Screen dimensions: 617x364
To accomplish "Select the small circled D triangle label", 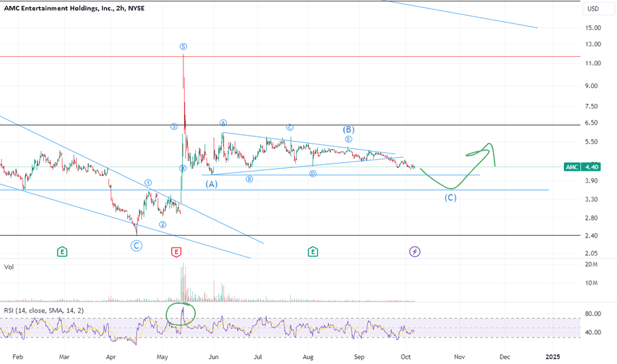I will click(313, 173).
